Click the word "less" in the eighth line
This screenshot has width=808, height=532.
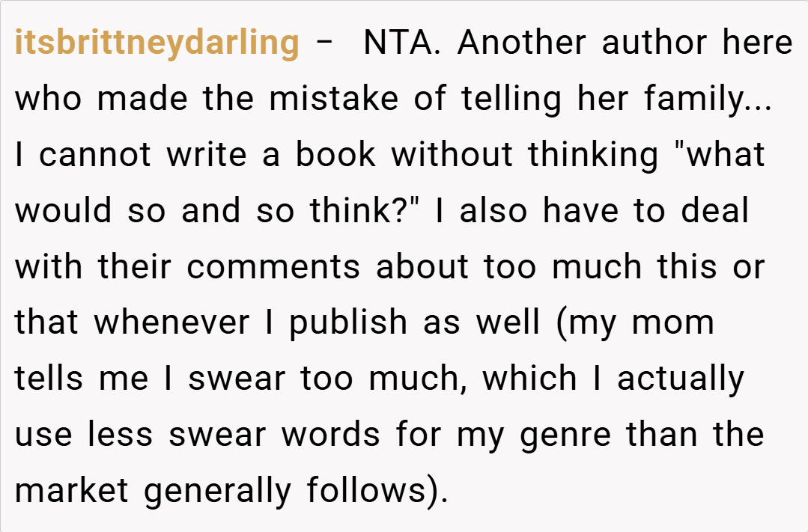(x=121, y=435)
